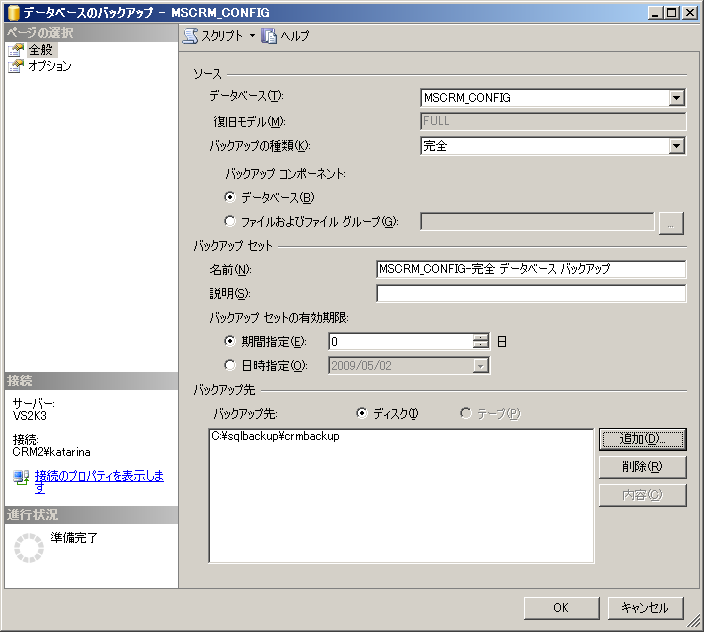704x632 pixels.
Task: Open the オプション page
Action: click(x=50, y=66)
